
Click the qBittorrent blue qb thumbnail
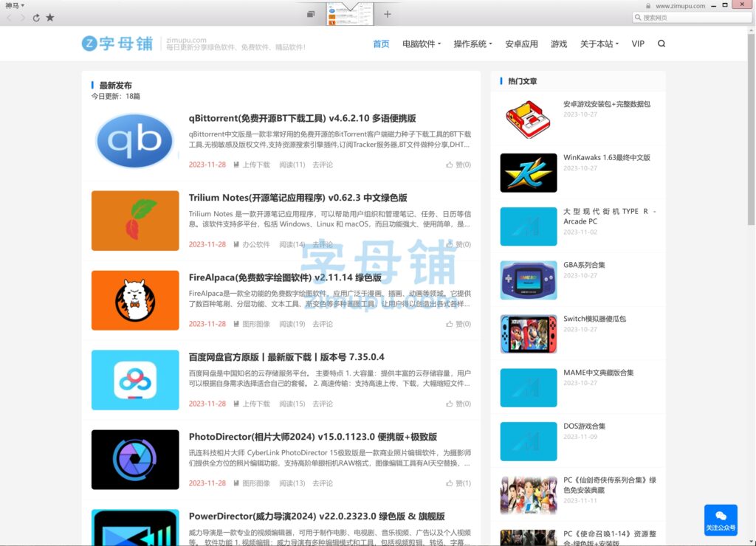(135, 141)
